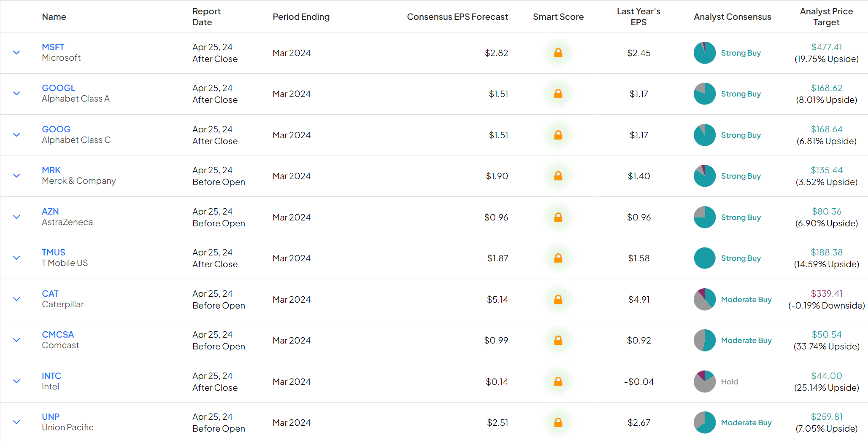Image resolution: width=868 pixels, height=443 pixels.
Task: Click the $50.54 price target for Comcast
Action: (x=826, y=335)
